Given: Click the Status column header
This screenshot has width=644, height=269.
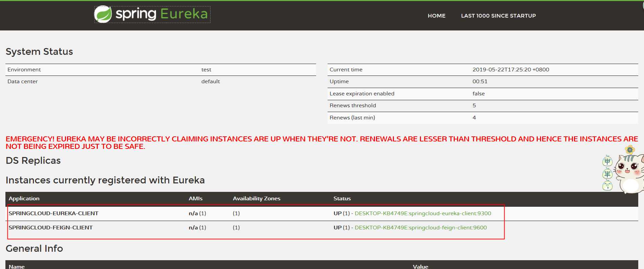Looking at the screenshot, I should [x=342, y=198].
